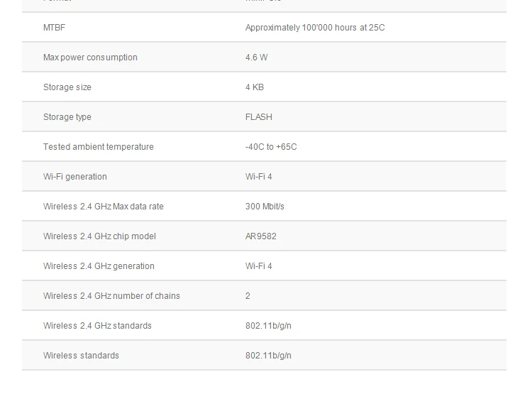Click the Storage type label
Image resolution: width=532 pixels, height=394 pixels.
click(x=67, y=117)
